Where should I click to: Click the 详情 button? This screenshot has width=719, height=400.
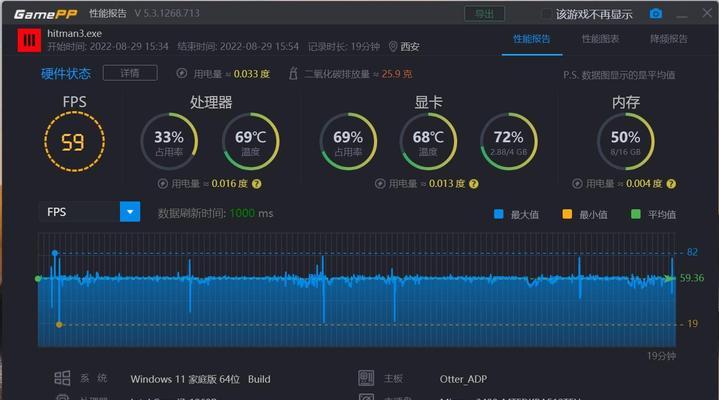[x=130, y=73]
